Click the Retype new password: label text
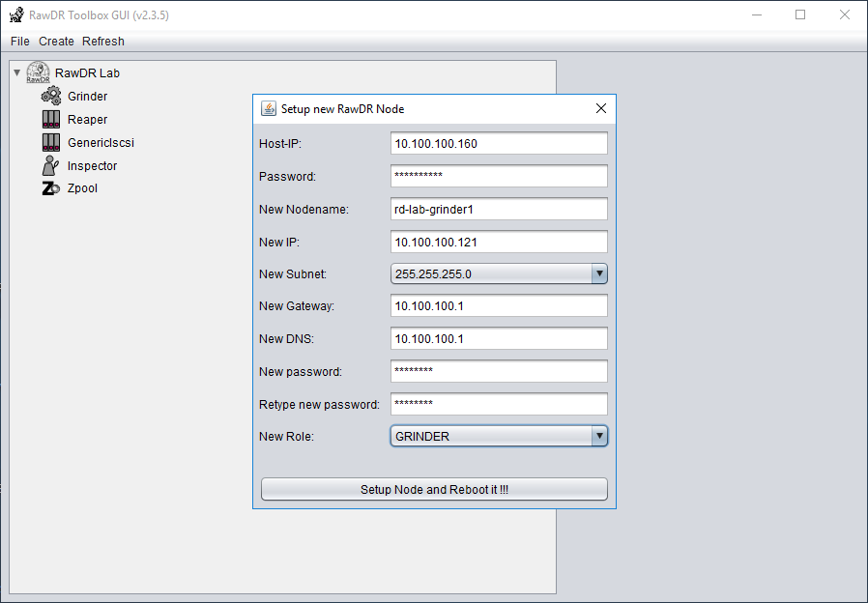Image resolution: width=868 pixels, height=603 pixels. pos(319,405)
